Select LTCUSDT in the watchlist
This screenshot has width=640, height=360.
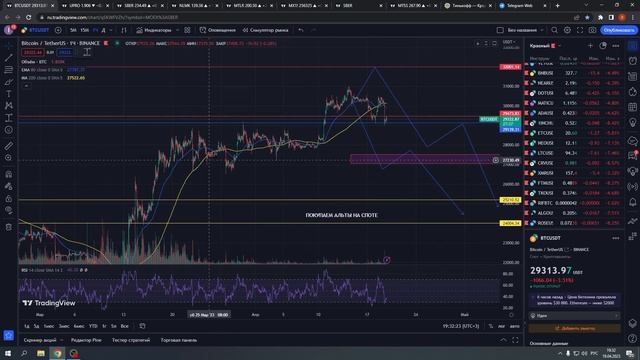(x=574, y=153)
